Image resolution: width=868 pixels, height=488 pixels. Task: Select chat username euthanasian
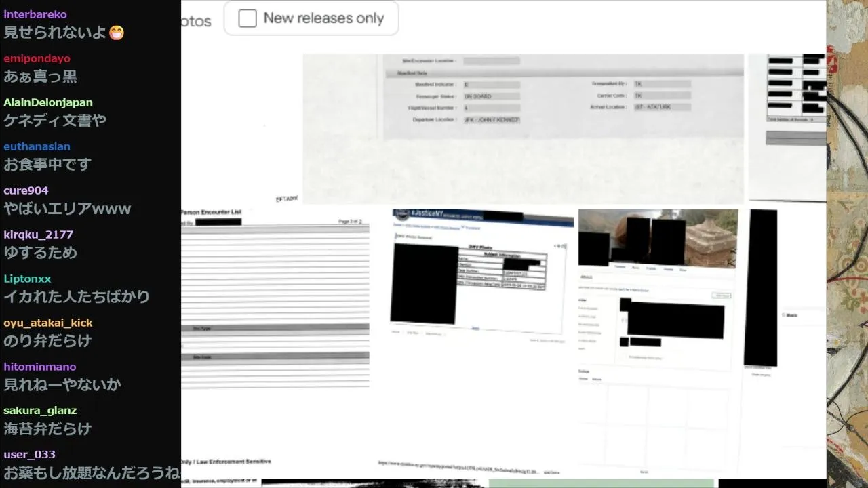click(x=37, y=146)
